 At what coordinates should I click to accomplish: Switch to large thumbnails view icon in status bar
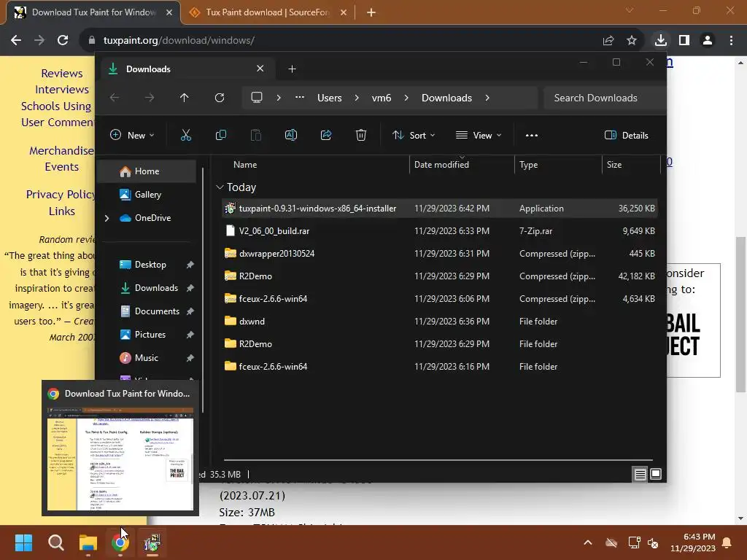(x=656, y=474)
